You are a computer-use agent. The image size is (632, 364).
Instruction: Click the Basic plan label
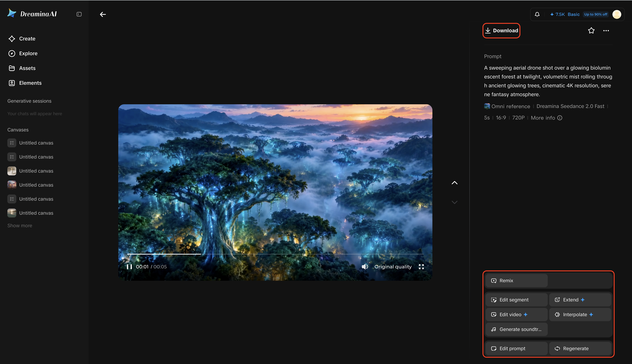tap(573, 15)
